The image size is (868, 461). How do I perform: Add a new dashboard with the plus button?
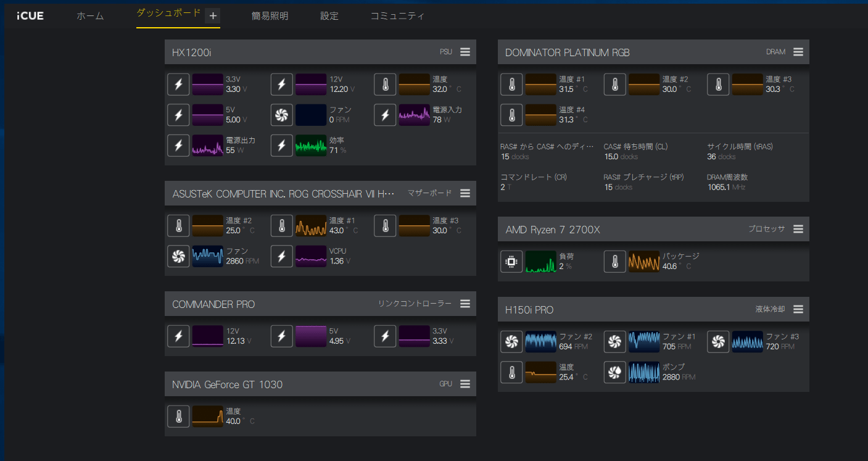tap(213, 16)
